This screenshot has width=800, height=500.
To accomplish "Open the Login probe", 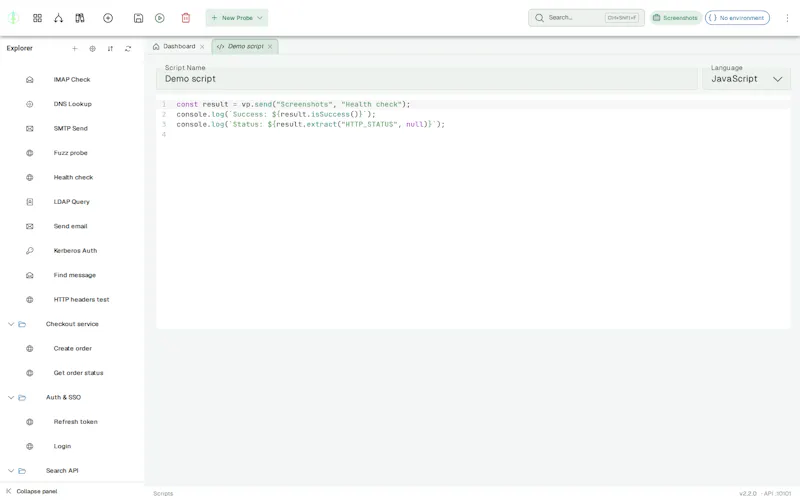I will (62, 447).
